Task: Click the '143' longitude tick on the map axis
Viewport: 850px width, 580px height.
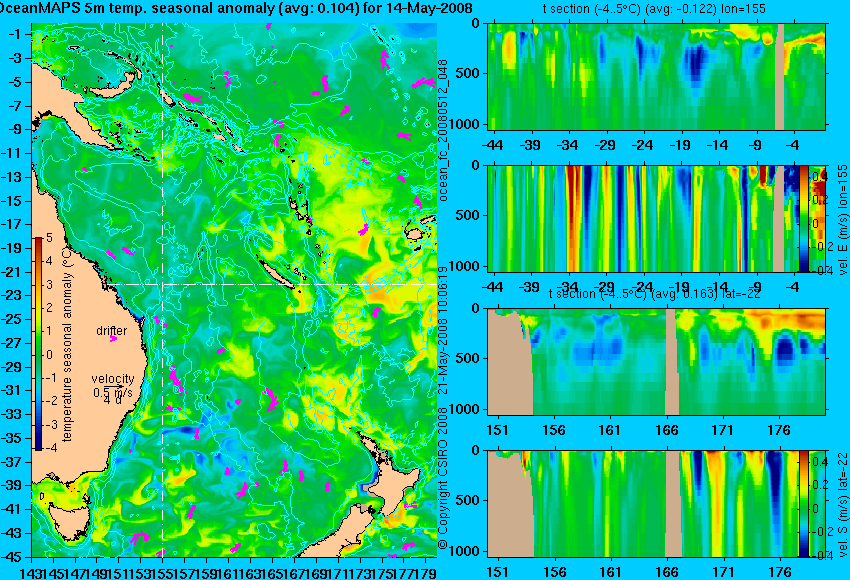Action: pyautogui.click(x=30, y=572)
